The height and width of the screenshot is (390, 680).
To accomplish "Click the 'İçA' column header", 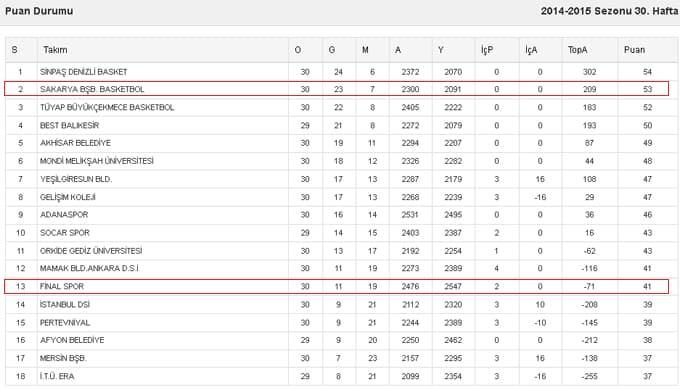I will tap(531, 50).
